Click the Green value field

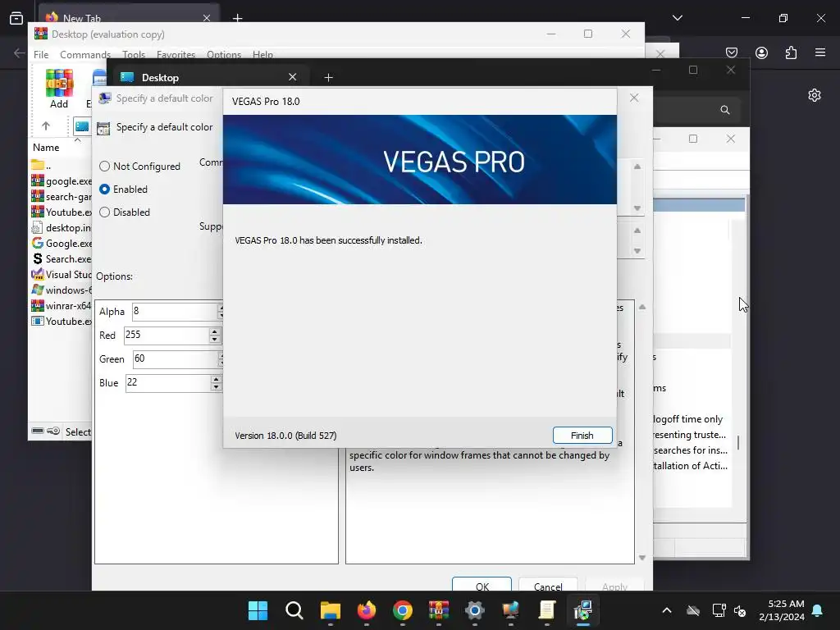pos(176,359)
